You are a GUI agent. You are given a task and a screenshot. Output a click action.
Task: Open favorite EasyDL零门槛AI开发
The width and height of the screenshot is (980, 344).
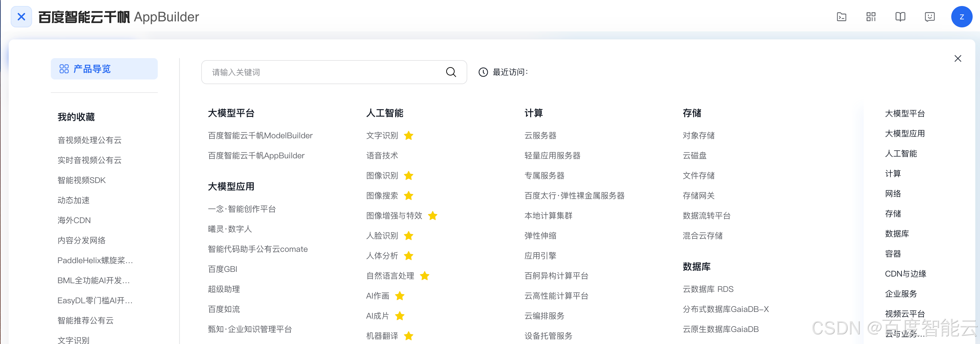(95, 300)
